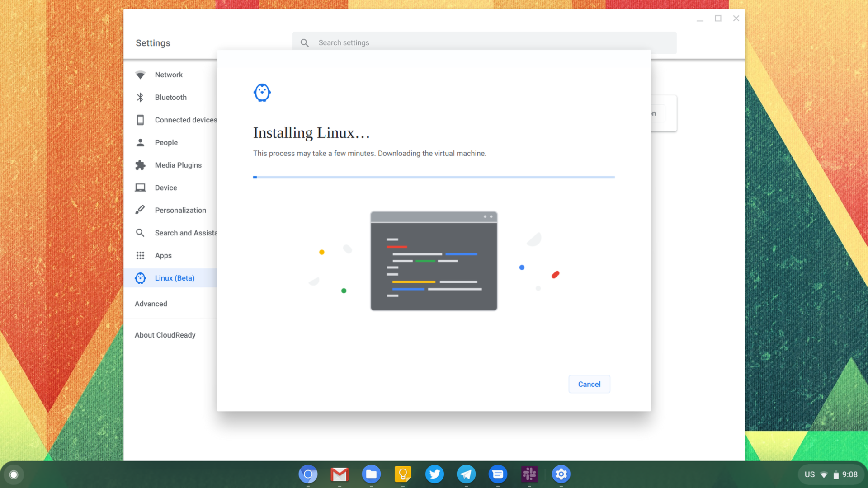Open the Chromium browser from the shelf
868x488 pixels.
pyautogui.click(x=308, y=474)
